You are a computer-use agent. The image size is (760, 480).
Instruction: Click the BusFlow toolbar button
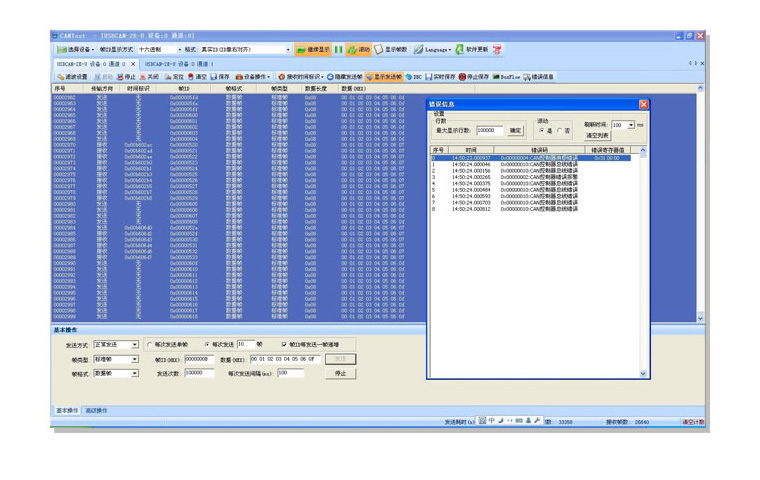coord(507,77)
